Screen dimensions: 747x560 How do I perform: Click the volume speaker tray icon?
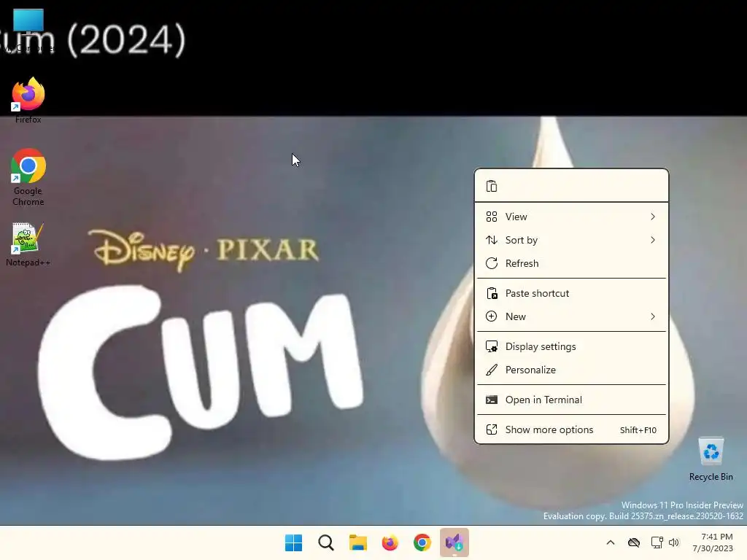pyautogui.click(x=673, y=542)
